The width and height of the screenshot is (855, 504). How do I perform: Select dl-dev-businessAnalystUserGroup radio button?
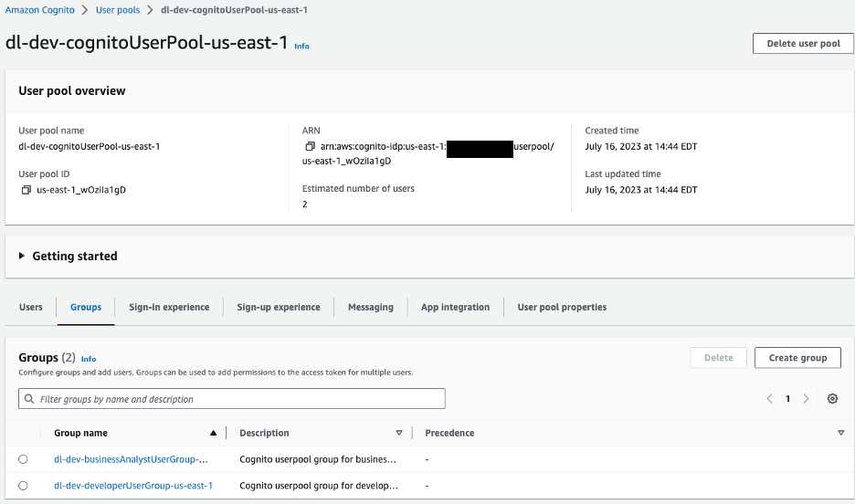point(23,459)
